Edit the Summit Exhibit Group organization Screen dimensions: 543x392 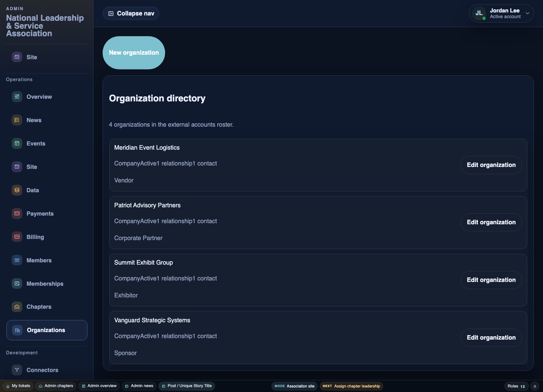[491, 280]
